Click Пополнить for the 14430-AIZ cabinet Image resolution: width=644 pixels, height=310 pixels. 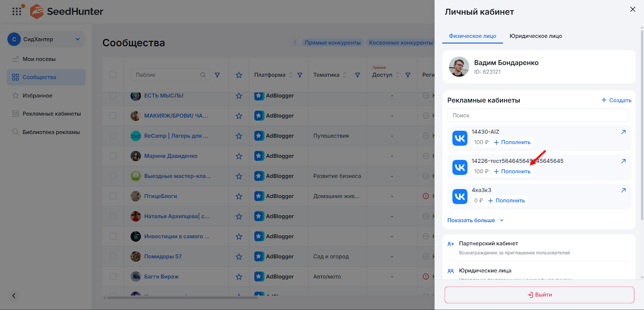tap(512, 142)
